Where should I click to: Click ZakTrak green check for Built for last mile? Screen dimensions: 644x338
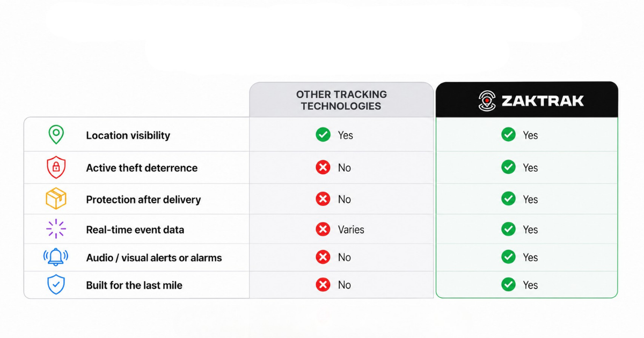click(508, 284)
